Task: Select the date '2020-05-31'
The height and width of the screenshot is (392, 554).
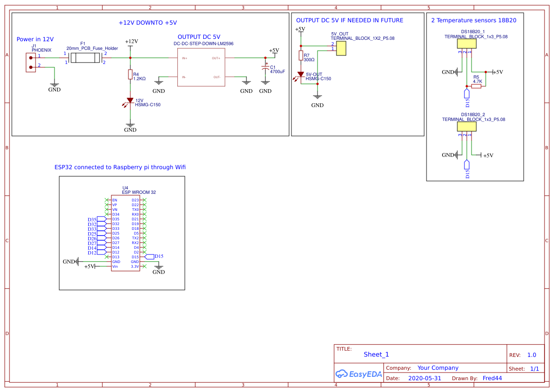Action: pos(425,378)
